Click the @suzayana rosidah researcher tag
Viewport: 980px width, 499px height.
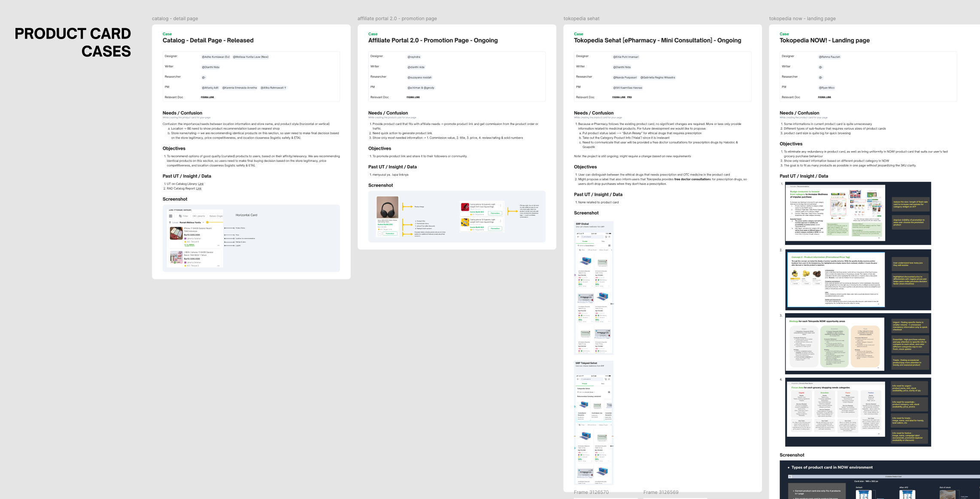(419, 78)
